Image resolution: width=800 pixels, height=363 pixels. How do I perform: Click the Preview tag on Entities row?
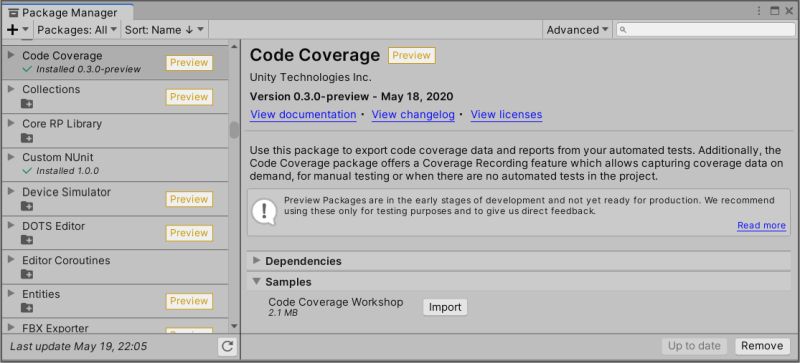click(189, 301)
